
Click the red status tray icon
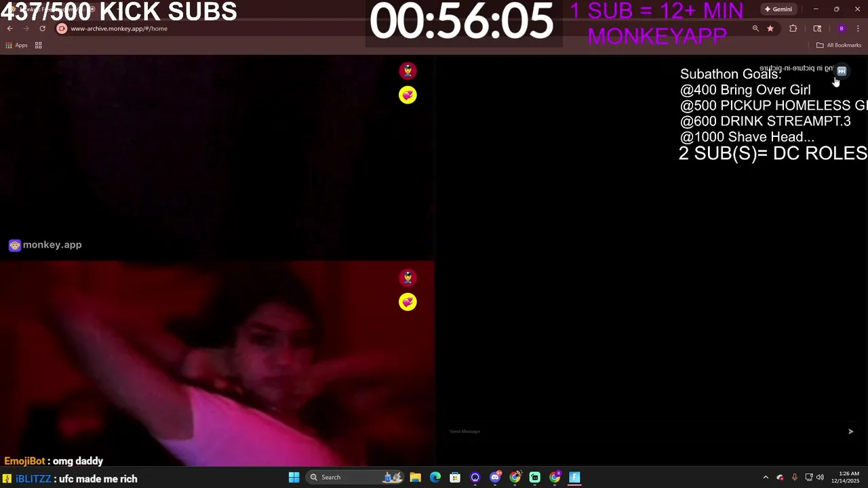[x=780, y=477]
